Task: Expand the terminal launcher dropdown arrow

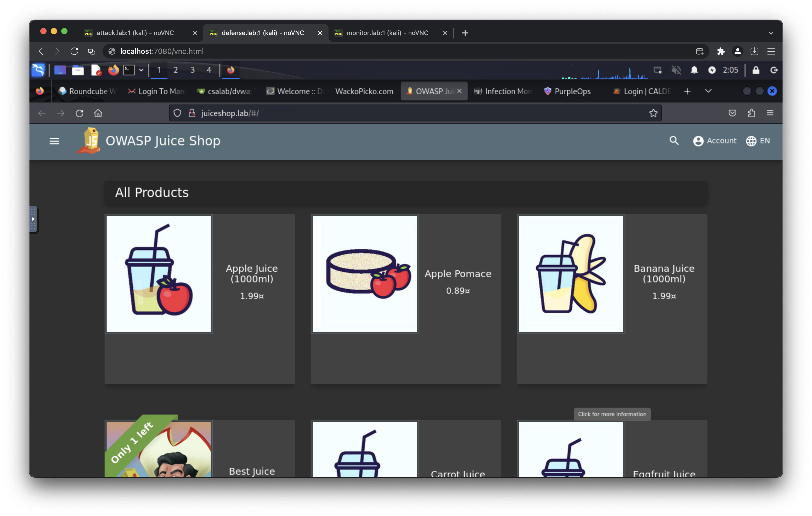Action: coord(141,70)
